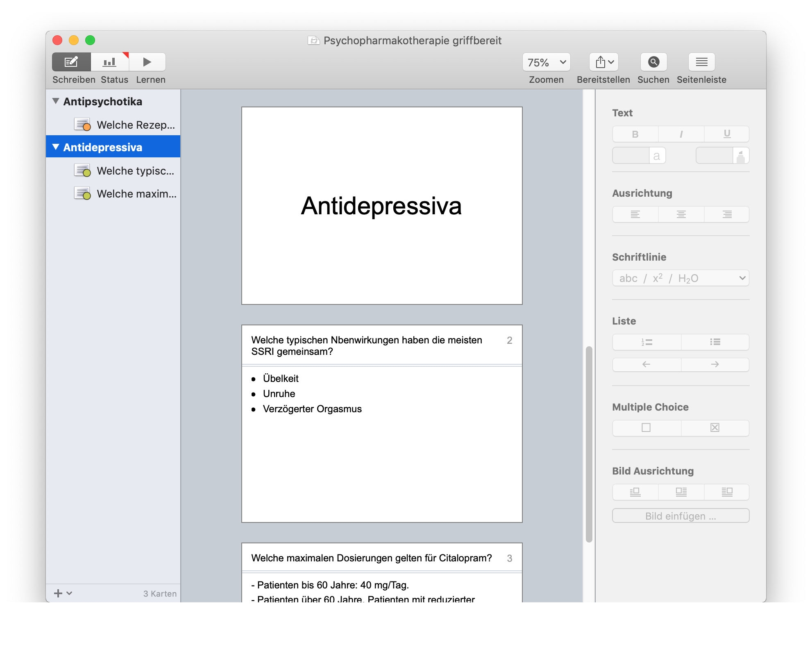Select the 'Welche maxim...' card in the sidebar
The image size is (812, 663).
[x=136, y=194]
